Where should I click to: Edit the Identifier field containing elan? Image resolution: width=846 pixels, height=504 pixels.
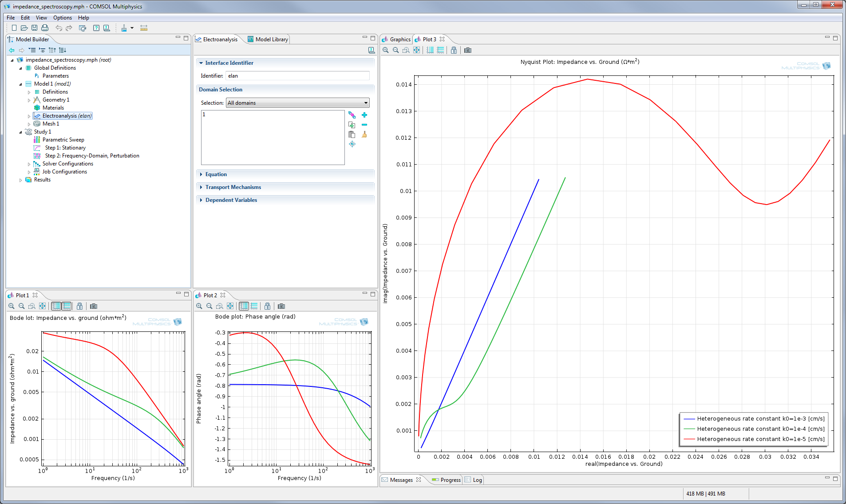(297, 75)
